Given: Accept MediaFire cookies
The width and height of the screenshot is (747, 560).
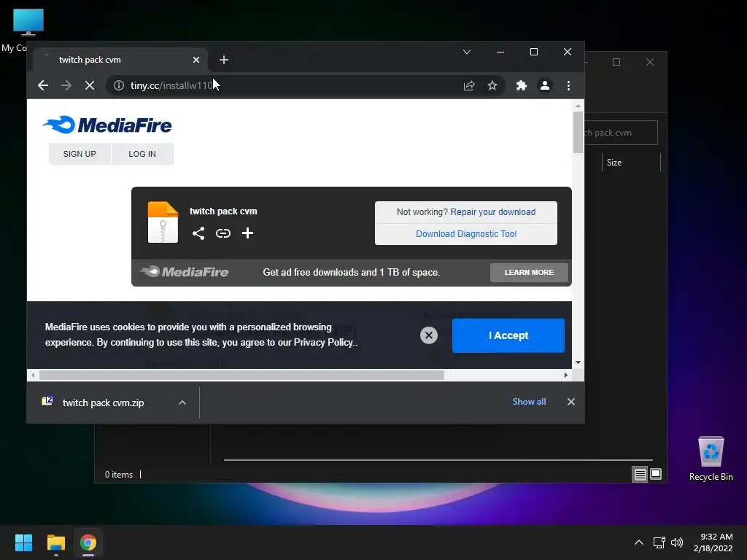Looking at the screenshot, I should (x=508, y=335).
